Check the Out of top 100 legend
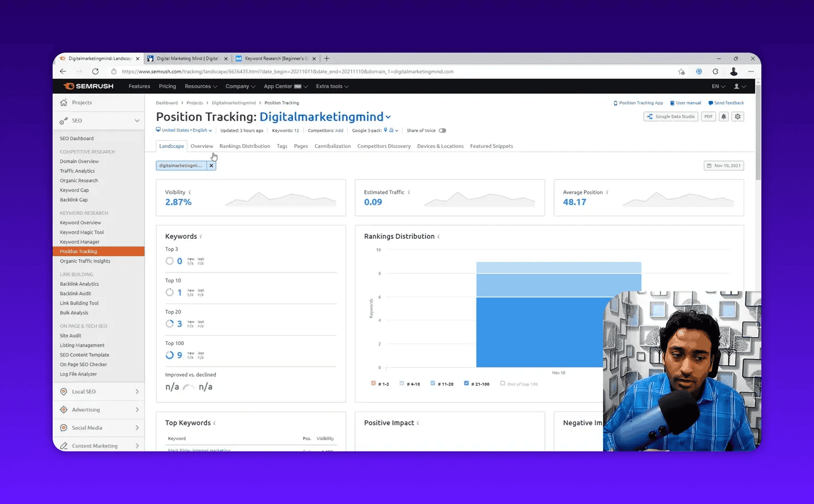 tap(502, 383)
